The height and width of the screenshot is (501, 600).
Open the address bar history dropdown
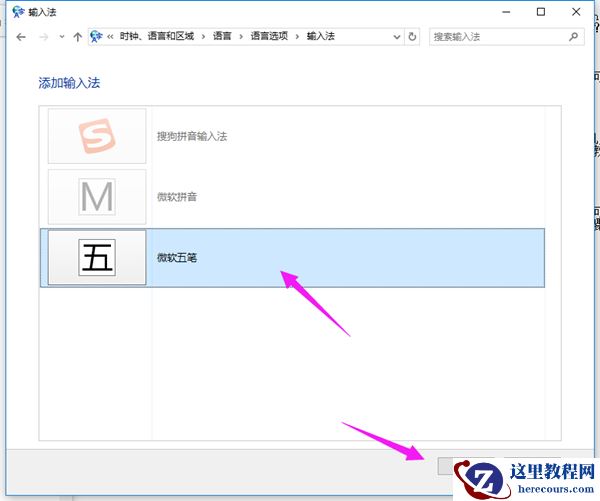coord(397,37)
